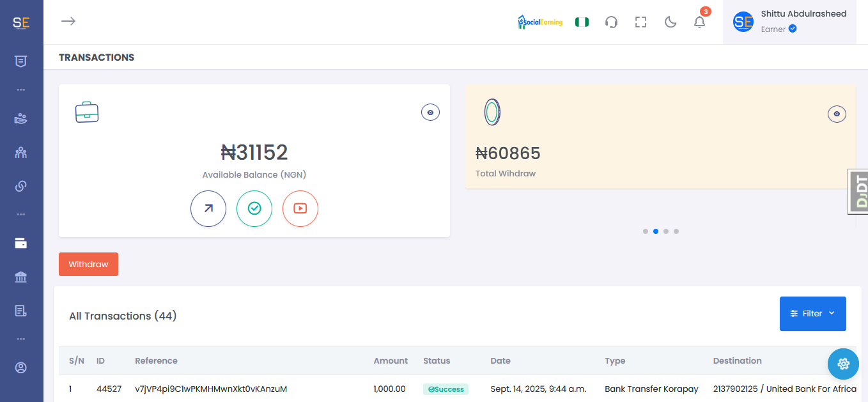
Task: Open the user profile icon in sidebar
Action: click(20, 367)
